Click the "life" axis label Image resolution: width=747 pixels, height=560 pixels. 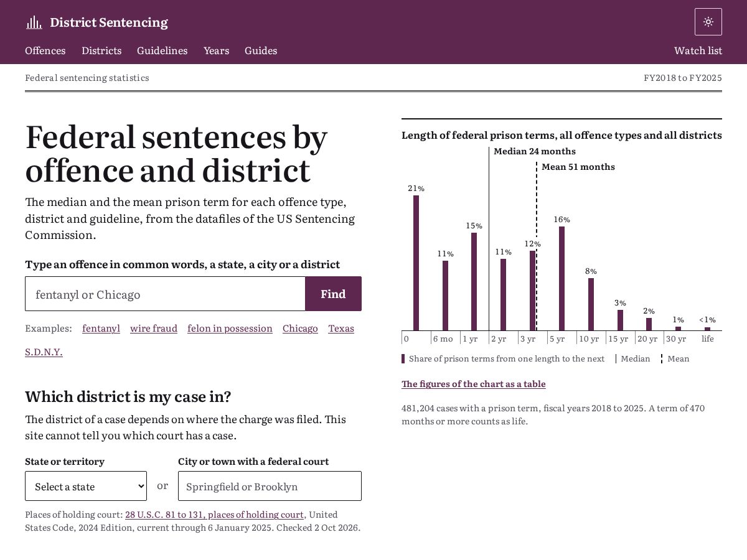coord(708,339)
